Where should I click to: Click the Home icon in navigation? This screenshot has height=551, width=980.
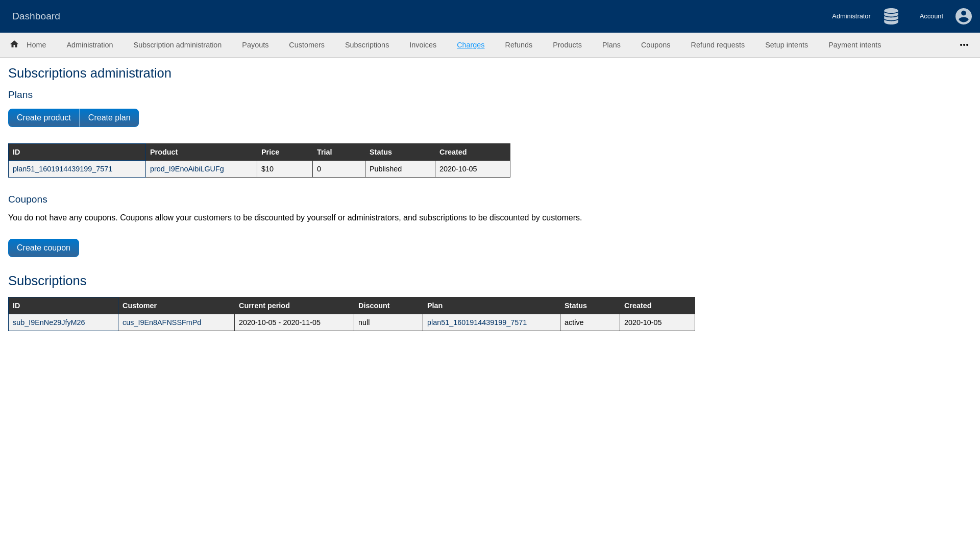click(14, 44)
